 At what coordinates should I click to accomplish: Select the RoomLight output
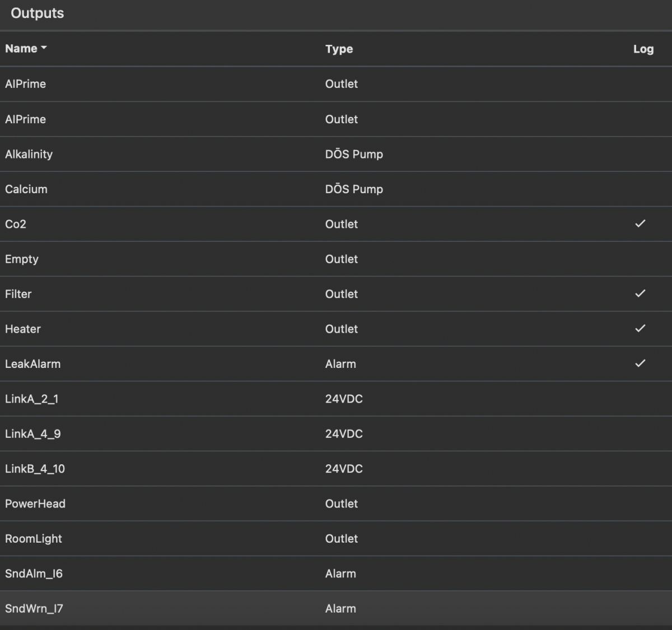point(34,539)
